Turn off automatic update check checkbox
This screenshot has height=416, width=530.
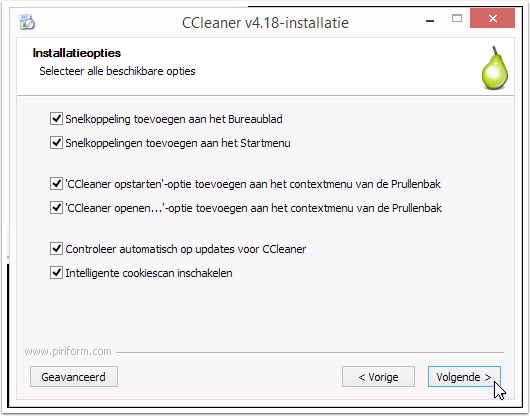pyautogui.click(x=56, y=249)
